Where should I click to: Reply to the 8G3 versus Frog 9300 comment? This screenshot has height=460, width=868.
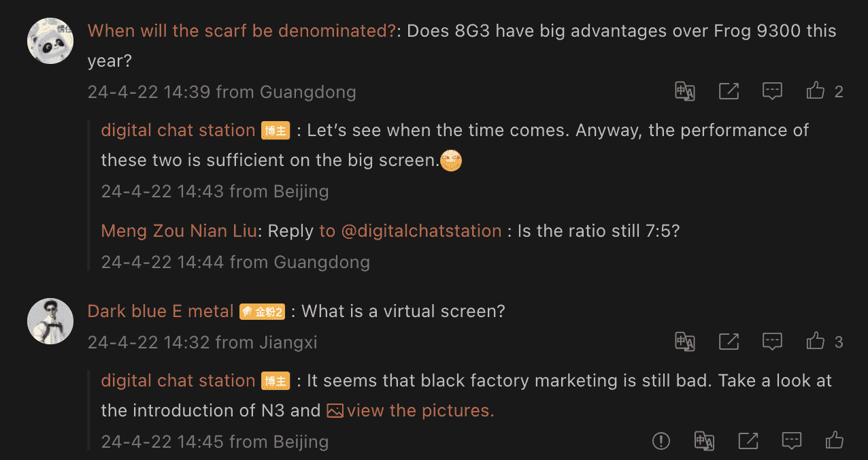(772, 91)
